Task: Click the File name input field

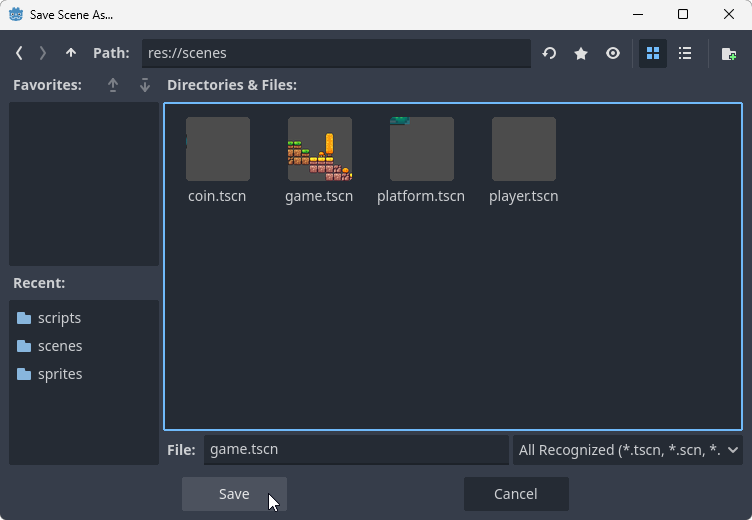Action: [355, 450]
